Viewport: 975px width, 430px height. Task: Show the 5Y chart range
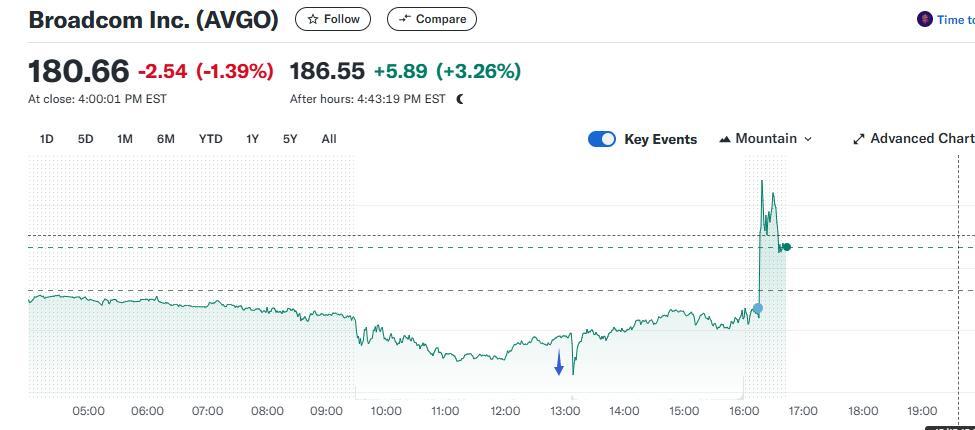point(289,139)
